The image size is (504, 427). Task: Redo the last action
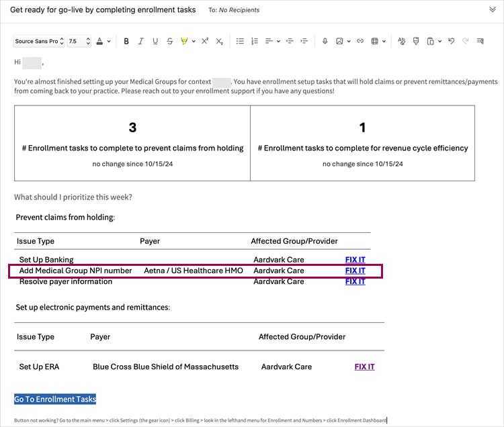click(x=466, y=41)
